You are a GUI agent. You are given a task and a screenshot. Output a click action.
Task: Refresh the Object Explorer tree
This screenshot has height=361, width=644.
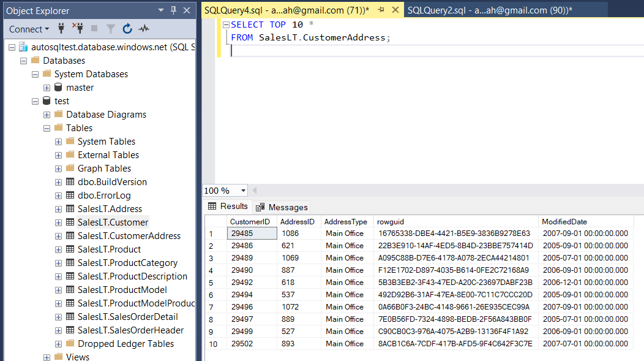(x=127, y=29)
